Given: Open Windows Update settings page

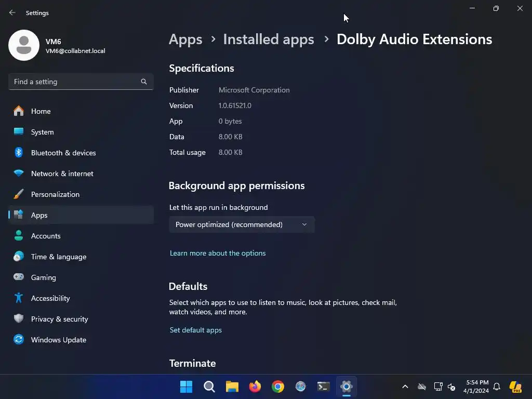Looking at the screenshot, I should (81, 340).
